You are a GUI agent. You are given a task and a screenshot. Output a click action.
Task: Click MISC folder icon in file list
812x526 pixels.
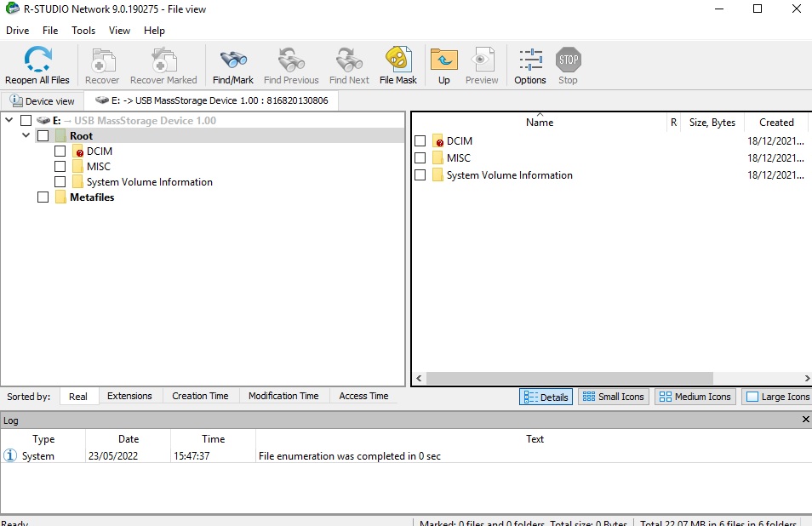tap(437, 158)
